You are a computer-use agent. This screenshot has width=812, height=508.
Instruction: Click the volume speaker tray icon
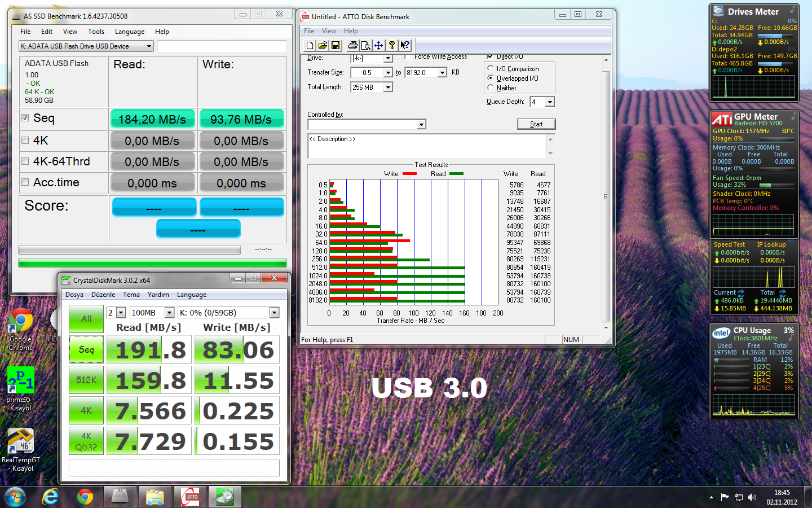tap(752, 497)
